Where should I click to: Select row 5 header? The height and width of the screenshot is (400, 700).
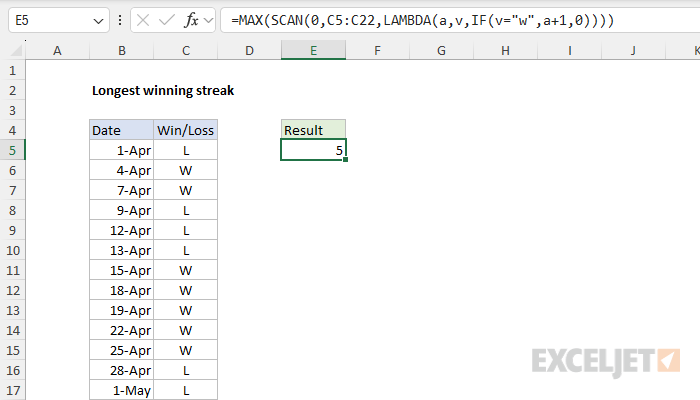(x=12, y=150)
